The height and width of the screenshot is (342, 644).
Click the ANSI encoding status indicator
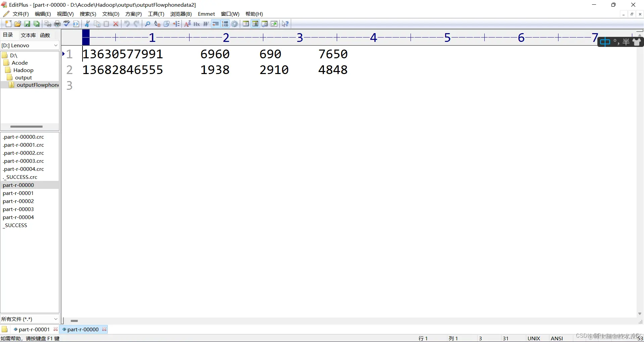click(557, 338)
